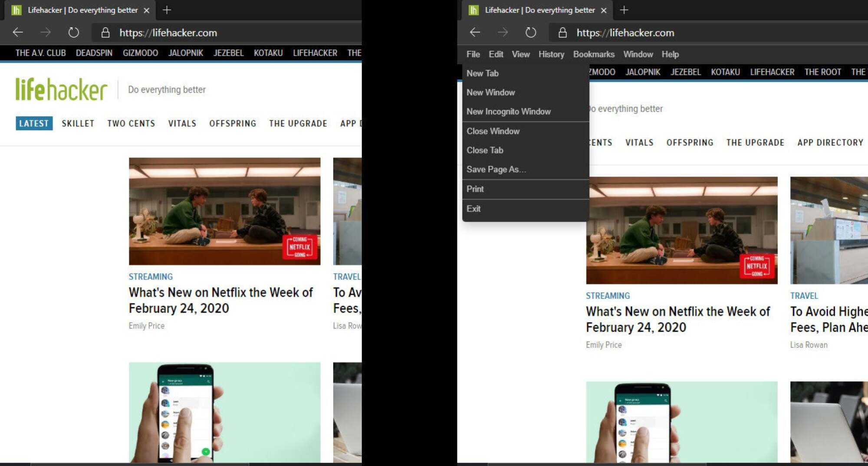The height and width of the screenshot is (466, 868).
Task: Click left window address bar URL
Action: (168, 33)
